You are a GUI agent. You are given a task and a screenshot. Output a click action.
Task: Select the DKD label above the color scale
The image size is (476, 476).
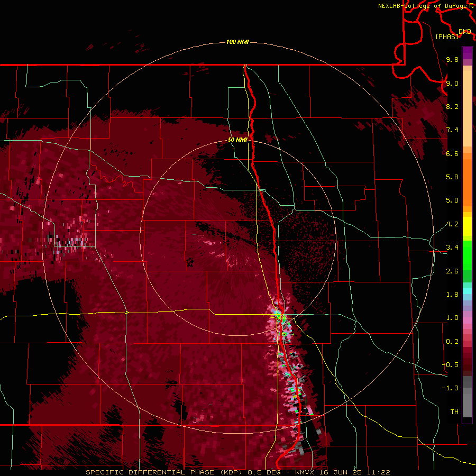465,32
